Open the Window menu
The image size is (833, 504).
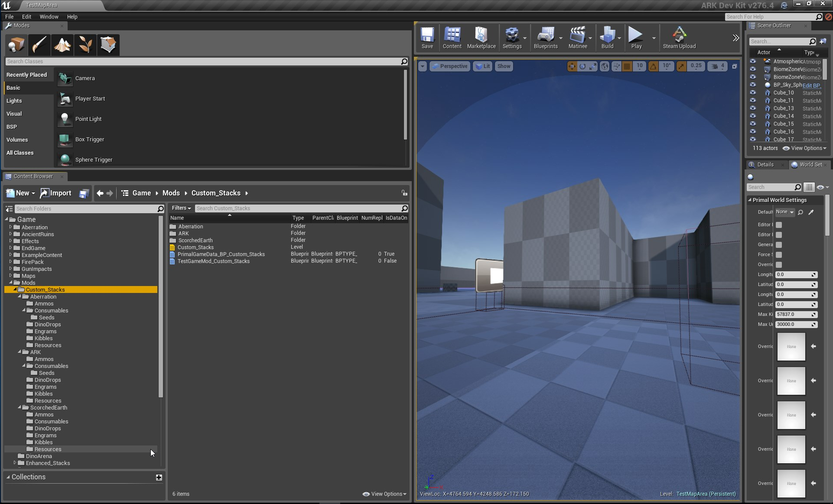[x=49, y=16]
